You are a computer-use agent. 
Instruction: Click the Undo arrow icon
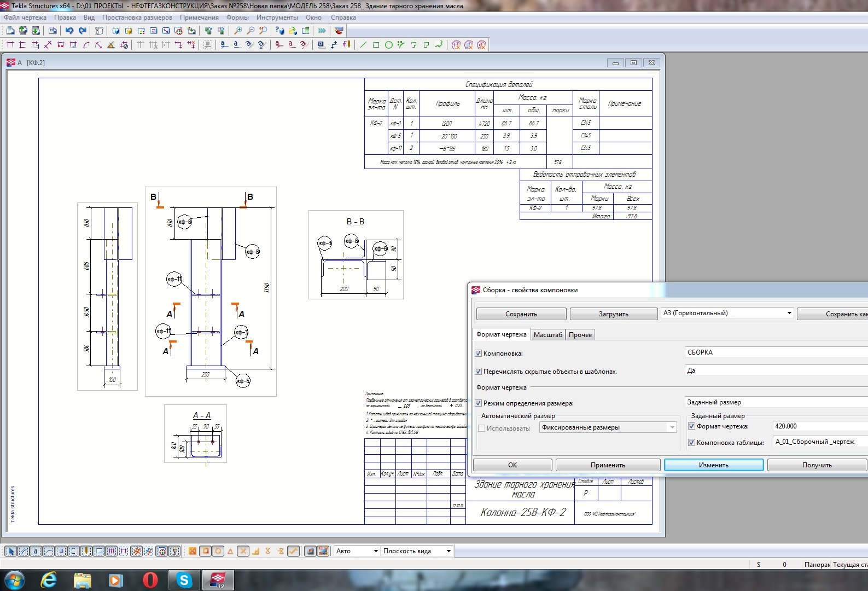coord(69,31)
